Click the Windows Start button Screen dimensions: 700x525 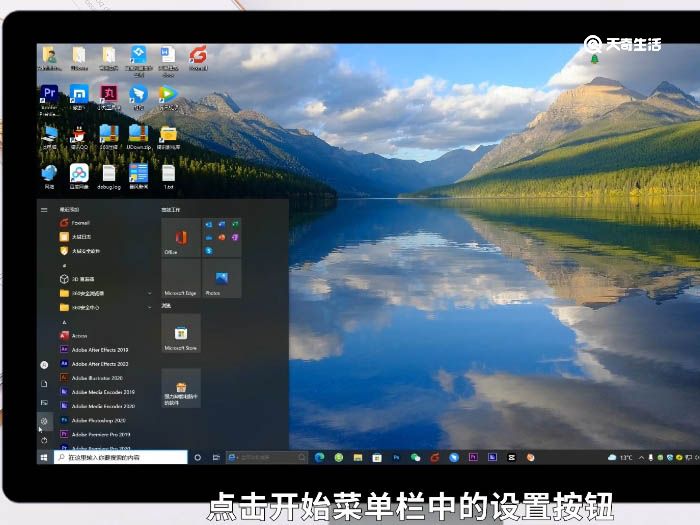[44, 457]
